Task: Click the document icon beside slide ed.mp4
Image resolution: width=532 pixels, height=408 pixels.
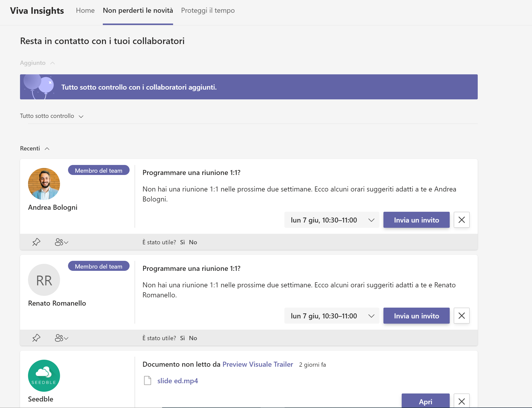Action: [x=148, y=380]
